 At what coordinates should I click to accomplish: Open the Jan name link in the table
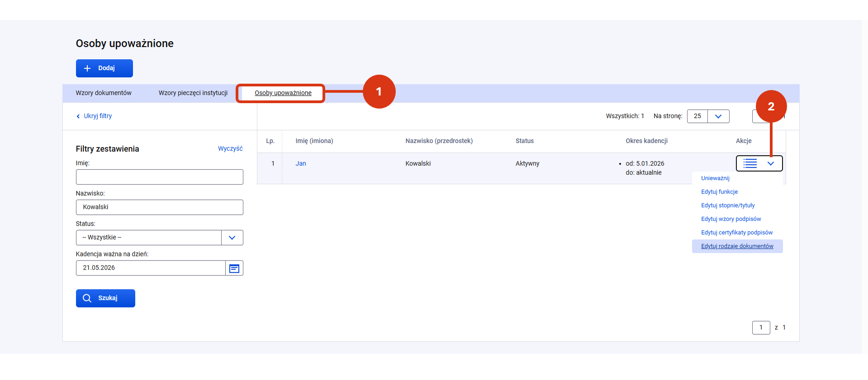pyautogui.click(x=301, y=164)
